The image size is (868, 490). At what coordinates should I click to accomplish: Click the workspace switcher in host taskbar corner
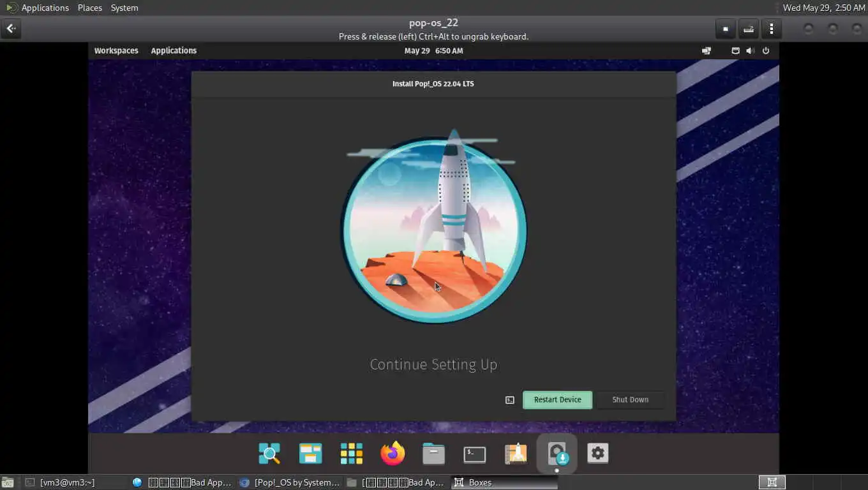coord(772,482)
